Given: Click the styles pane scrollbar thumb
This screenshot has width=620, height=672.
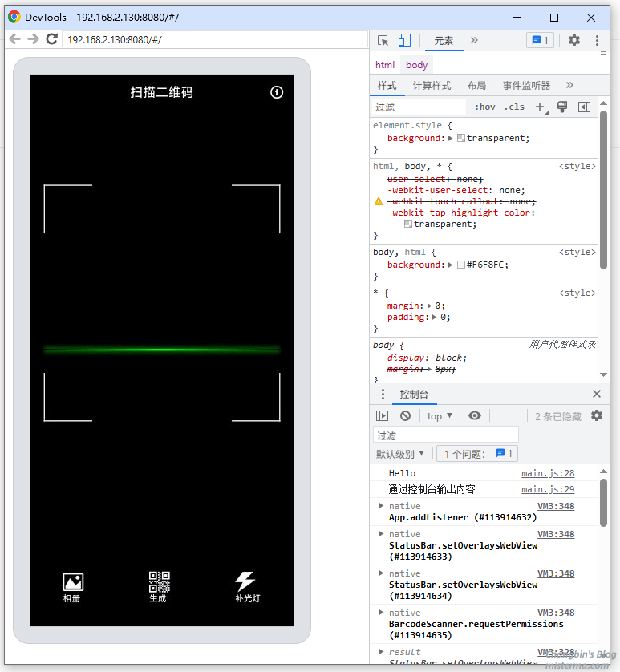Looking at the screenshot, I should click(603, 190).
